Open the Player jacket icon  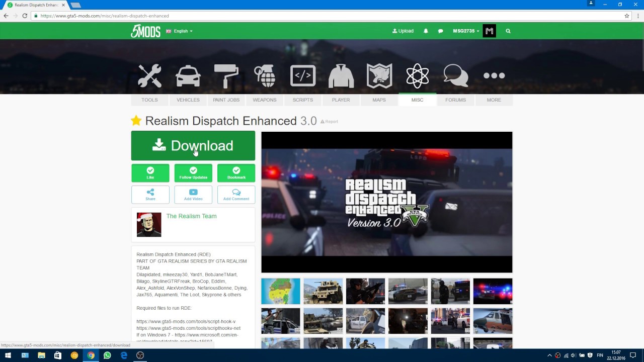click(x=341, y=76)
